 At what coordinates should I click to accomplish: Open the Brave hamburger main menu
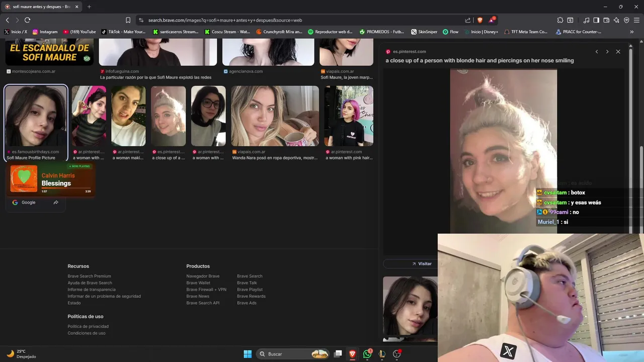coord(636,20)
